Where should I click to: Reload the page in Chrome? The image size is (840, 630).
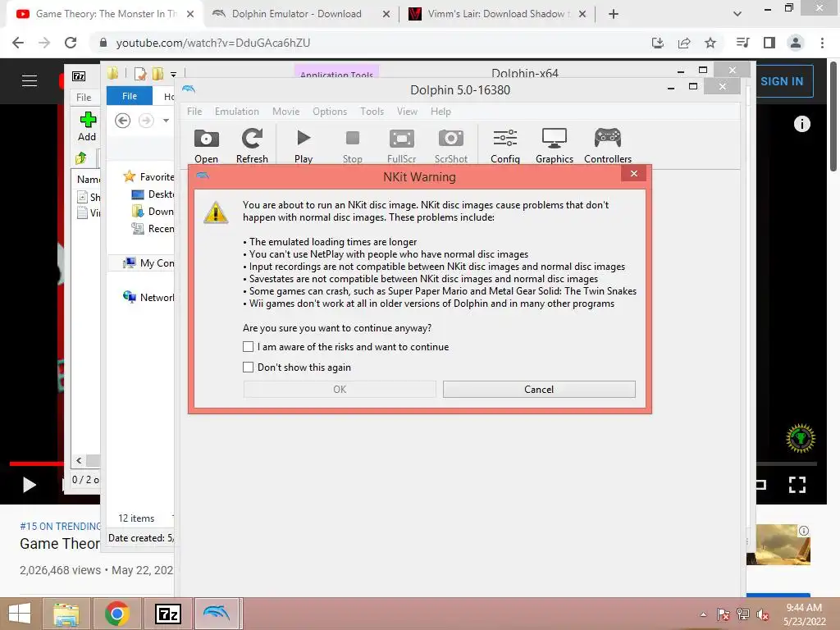tap(71, 43)
